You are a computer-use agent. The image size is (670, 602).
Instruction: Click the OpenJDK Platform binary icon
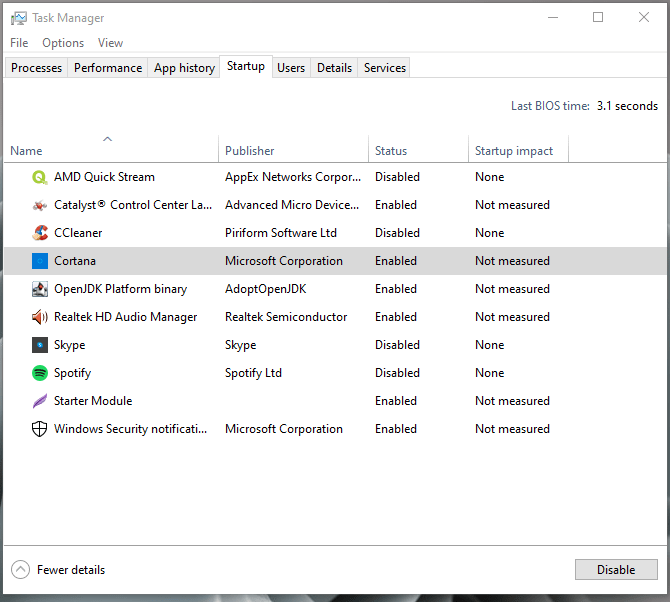40,289
